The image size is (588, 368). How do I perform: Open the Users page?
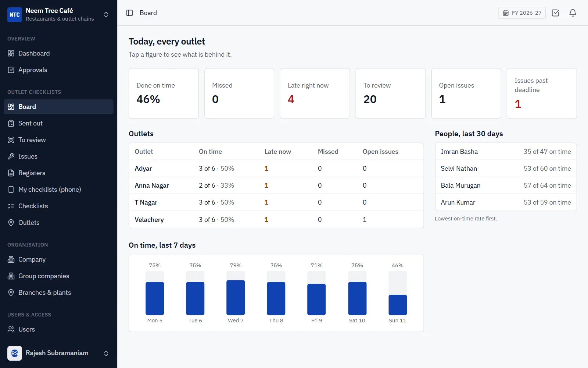[58, 329]
